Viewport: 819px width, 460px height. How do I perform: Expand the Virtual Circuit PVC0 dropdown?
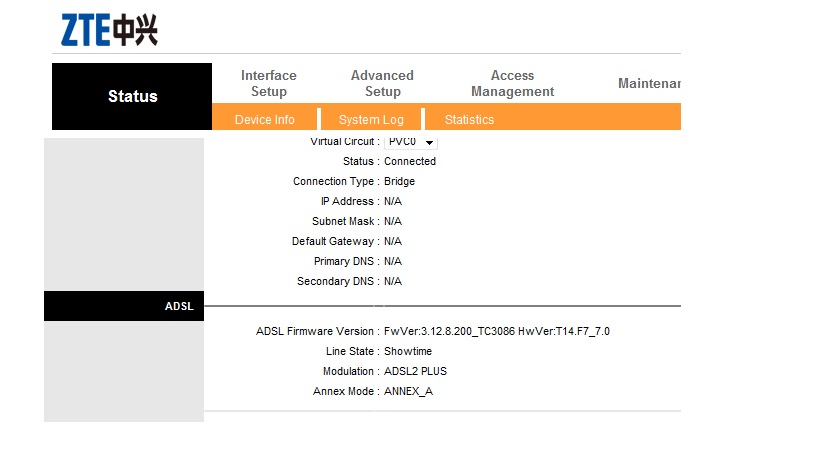click(411, 142)
